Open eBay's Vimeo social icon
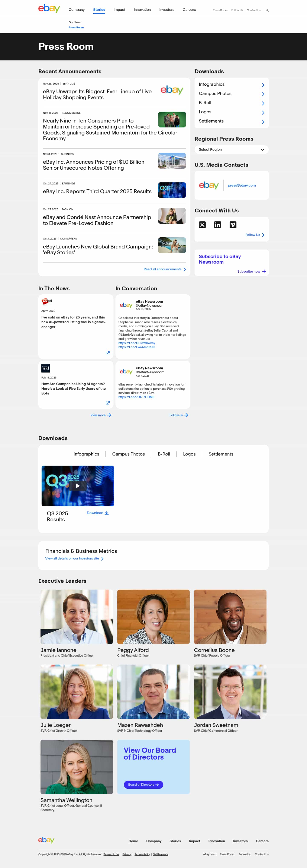Viewport: 307px width, 868px height. (x=233, y=225)
